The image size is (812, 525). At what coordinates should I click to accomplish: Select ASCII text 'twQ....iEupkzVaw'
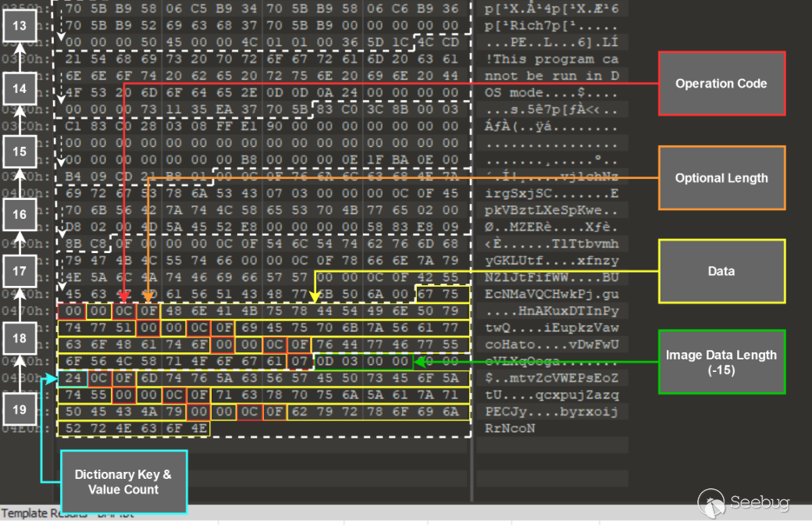tap(551, 328)
